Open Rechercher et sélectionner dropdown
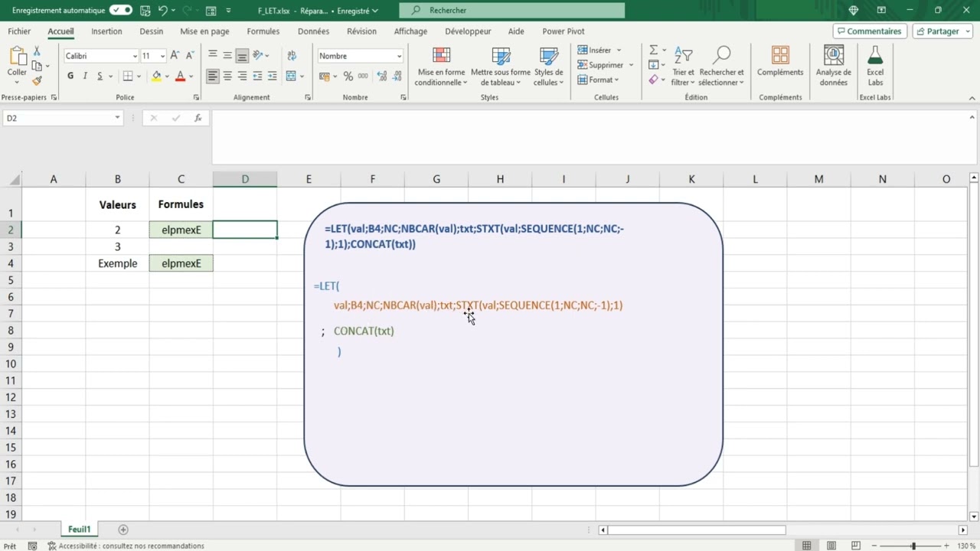 point(721,67)
